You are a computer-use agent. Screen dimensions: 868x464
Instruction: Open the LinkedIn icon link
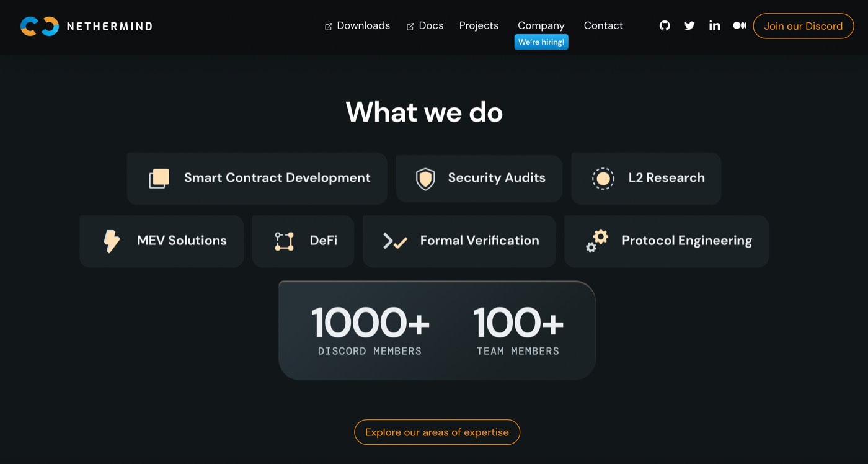pyautogui.click(x=714, y=25)
